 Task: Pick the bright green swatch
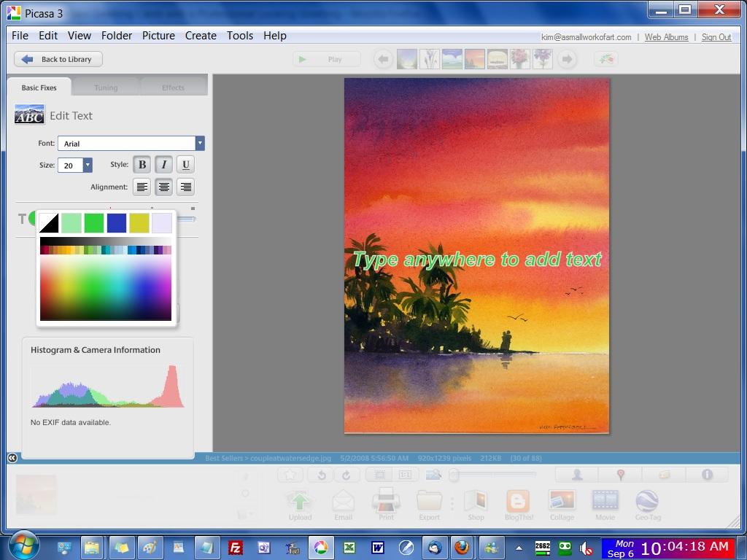click(94, 223)
